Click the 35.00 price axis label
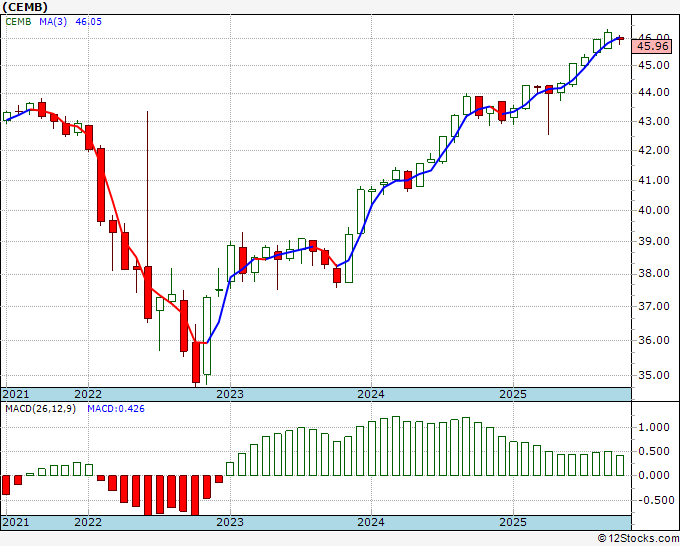 click(x=654, y=375)
